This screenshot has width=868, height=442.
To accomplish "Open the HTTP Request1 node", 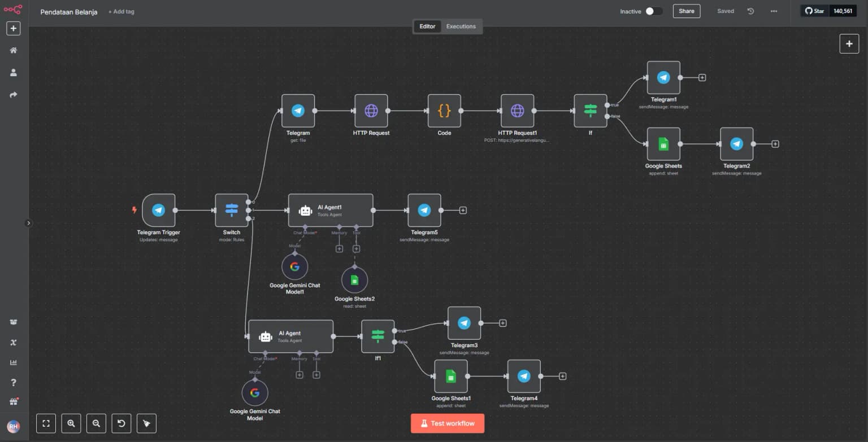I will [517, 111].
